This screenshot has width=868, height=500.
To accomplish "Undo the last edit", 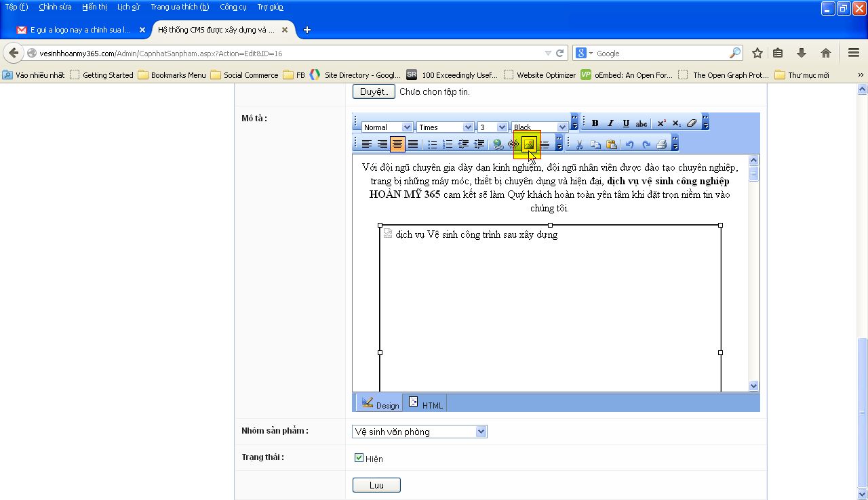I will tap(630, 144).
